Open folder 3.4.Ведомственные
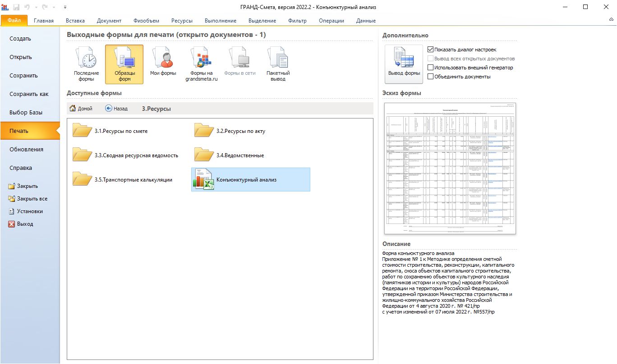Screen dimensions: 617x364 coord(229,155)
